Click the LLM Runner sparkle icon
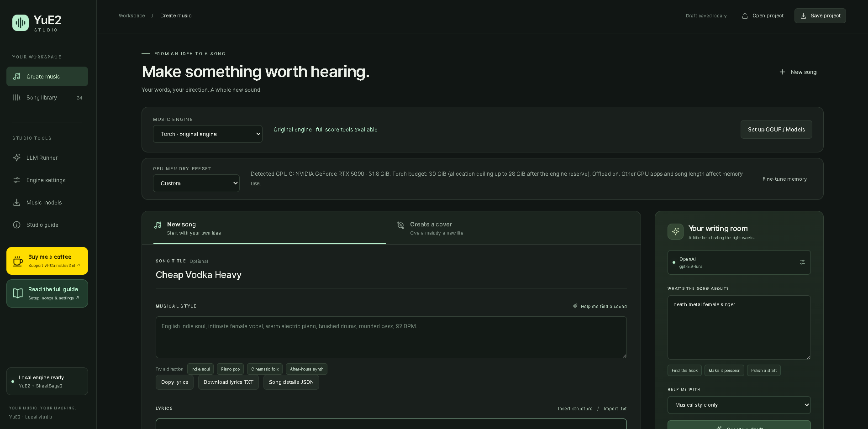 coord(17,157)
